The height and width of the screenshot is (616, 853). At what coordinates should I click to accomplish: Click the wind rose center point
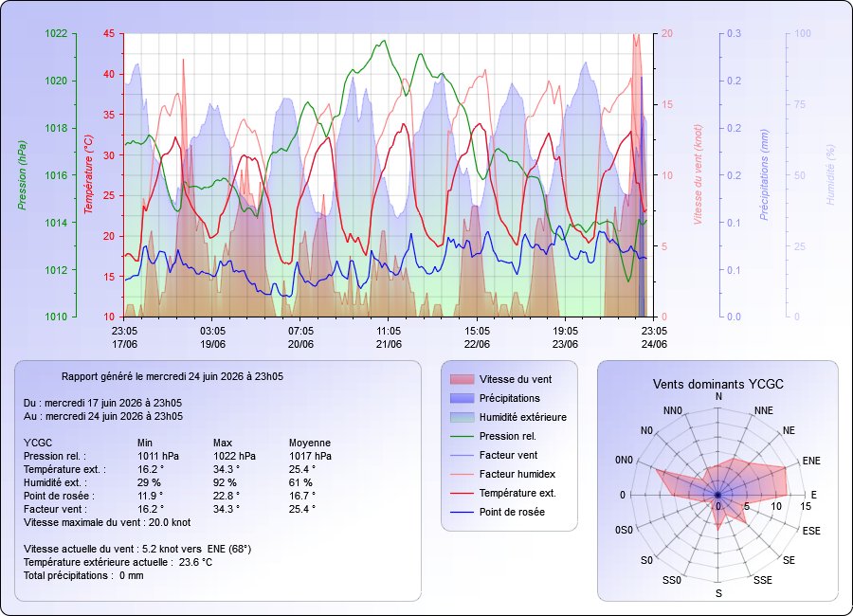(x=717, y=496)
